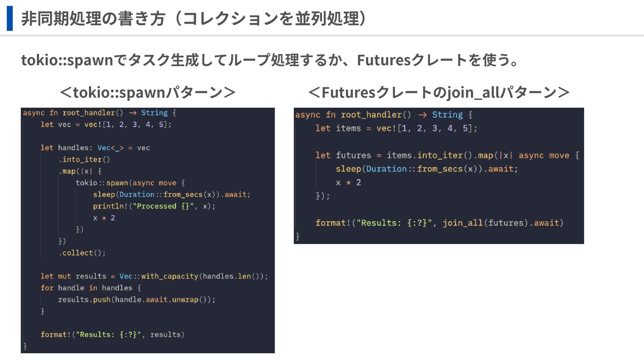
Task: Click left format!("Results: {:?}", results) line
Action: [112, 335]
